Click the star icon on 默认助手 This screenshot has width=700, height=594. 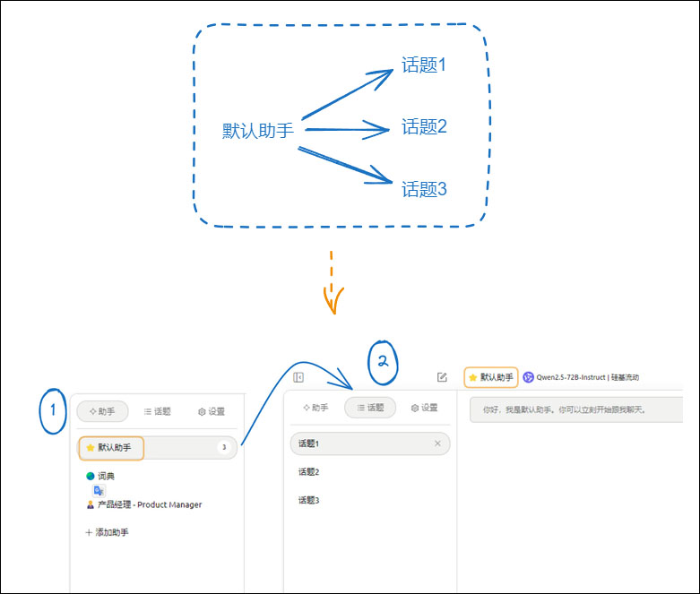[x=91, y=448]
